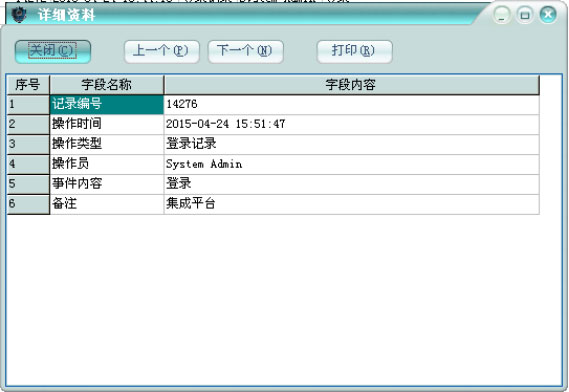Image resolution: width=569 pixels, height=392 pixels.
Task: Select the 备注 field name cell
Action: (107, 204)
